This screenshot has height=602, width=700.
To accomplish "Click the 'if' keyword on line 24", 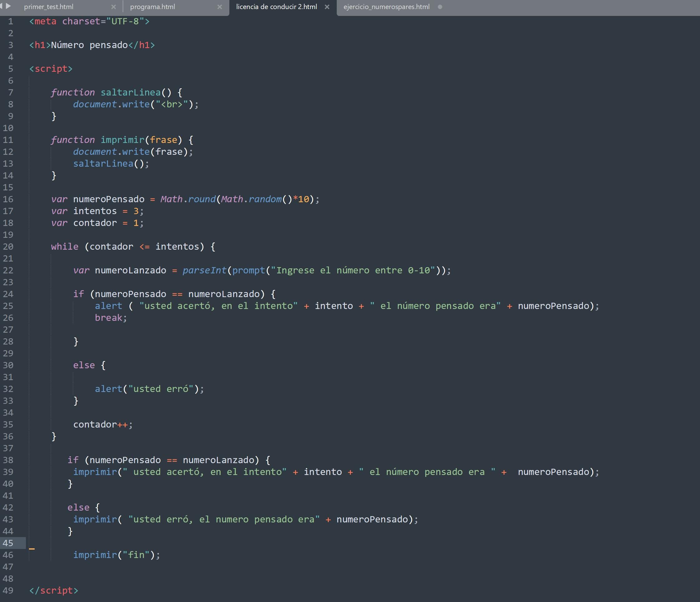I will (78, 294).
